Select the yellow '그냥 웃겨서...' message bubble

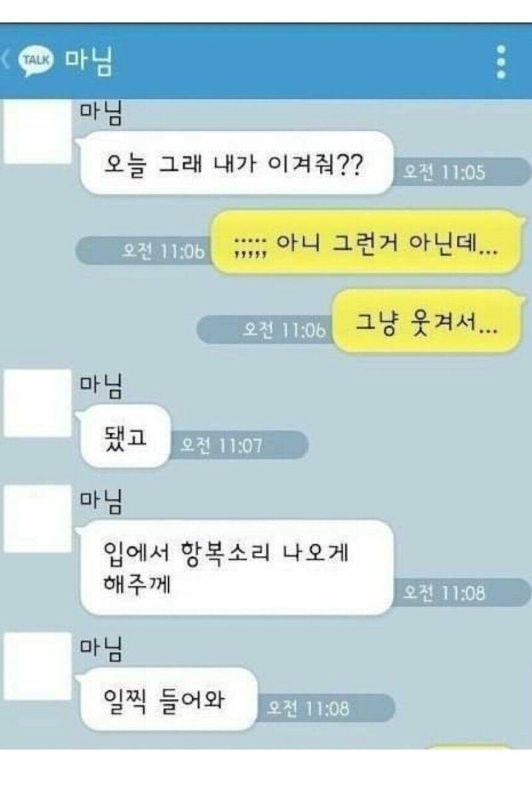point(426,321)
